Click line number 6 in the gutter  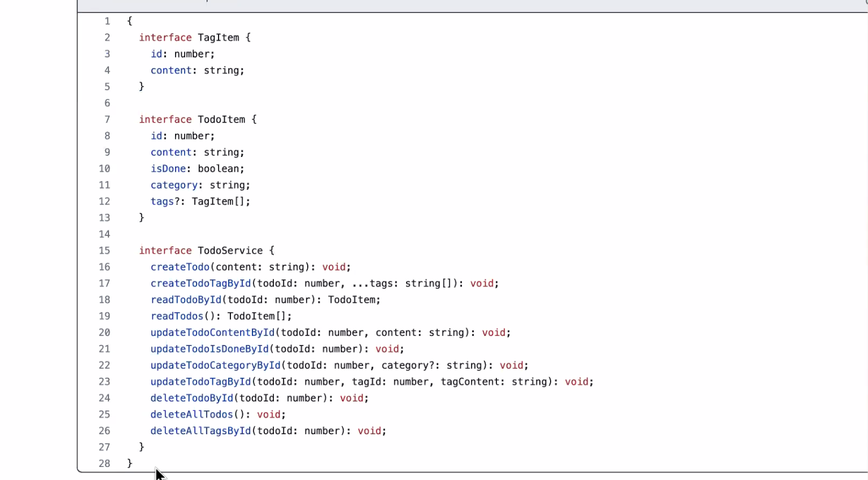tap(107, 103)
